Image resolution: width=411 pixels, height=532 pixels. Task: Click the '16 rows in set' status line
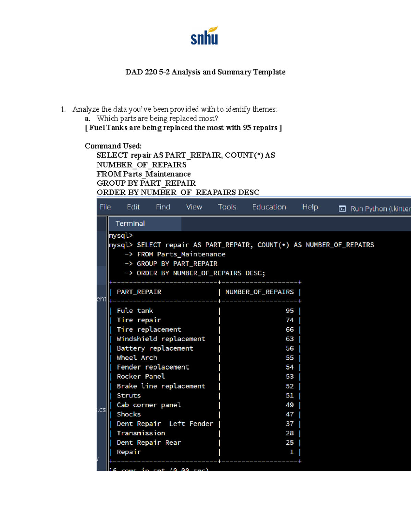(159, 470)
